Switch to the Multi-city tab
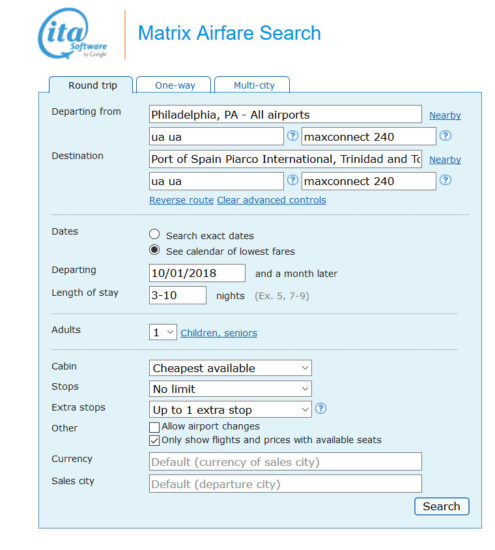Viewport: 495px width, 550px height. pos(252,85)
